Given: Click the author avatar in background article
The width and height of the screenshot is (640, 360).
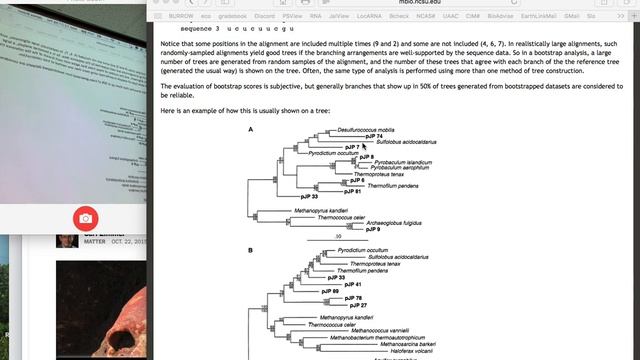Looking at the screenshot, I should [x=67, y=241].
